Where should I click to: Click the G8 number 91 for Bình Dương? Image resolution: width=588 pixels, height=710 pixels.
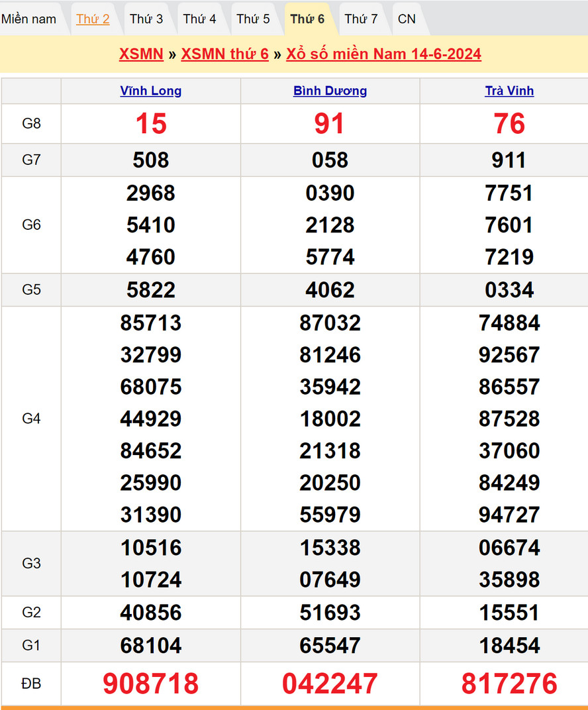tap(330, 124)
